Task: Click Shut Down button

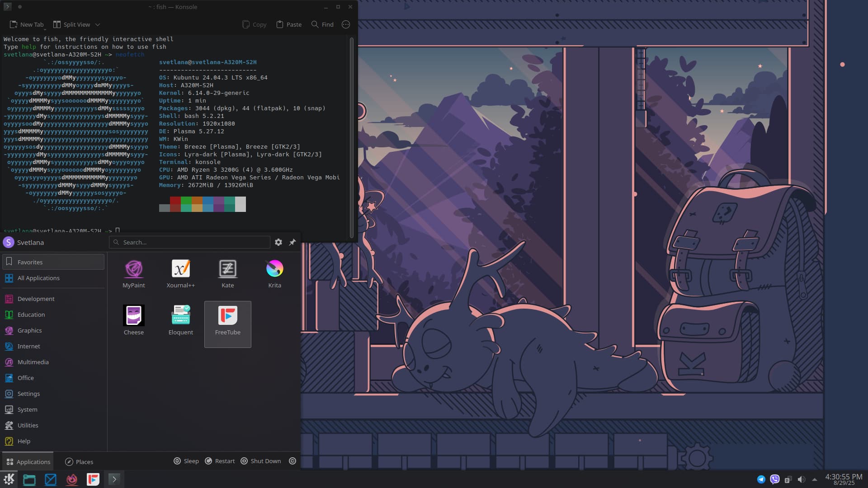Action: pyautogui.click(x=261, y=461)
